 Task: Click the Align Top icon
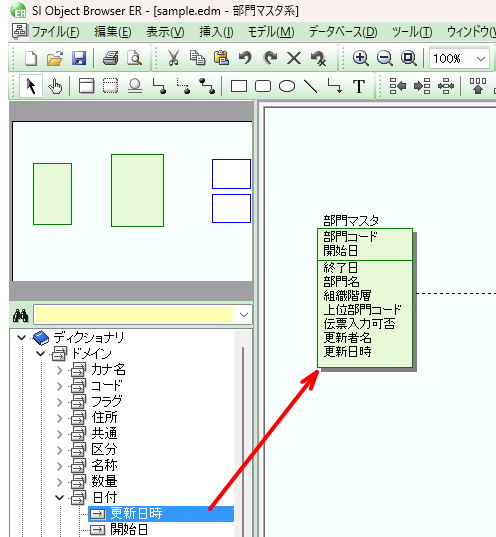[x=478, y=86]
